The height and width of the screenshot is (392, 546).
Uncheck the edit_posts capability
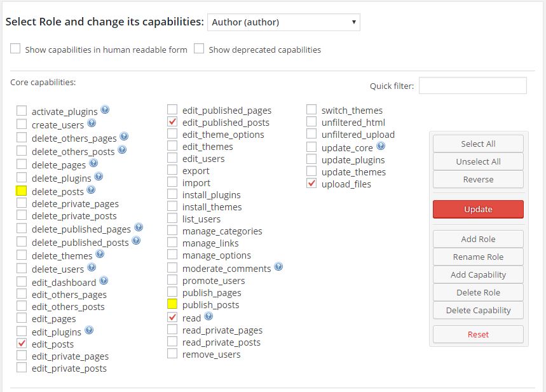tap(22, 343)
